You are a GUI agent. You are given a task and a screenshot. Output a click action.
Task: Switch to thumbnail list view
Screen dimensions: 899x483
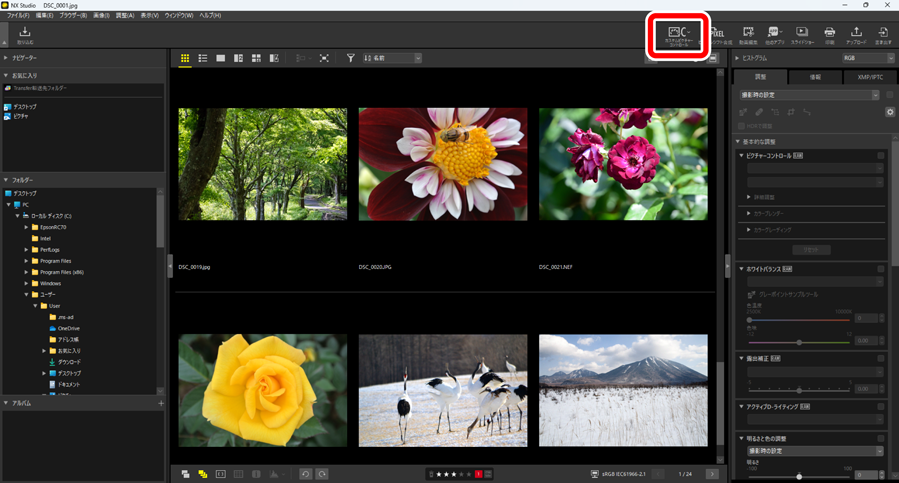tap(203, 59)
